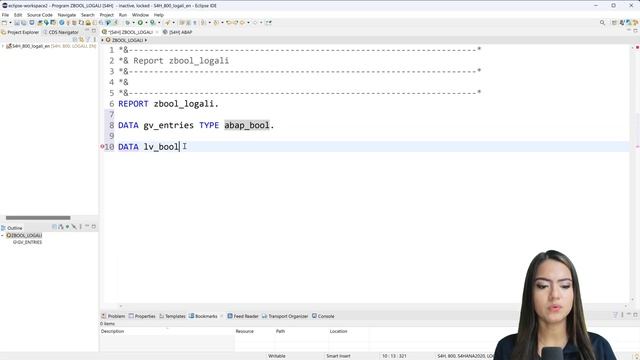Expand the arrow after ZBOOL_LOGALI breadcrumb
The height and width of the screenshot is (360, 640).
(146, 40)
